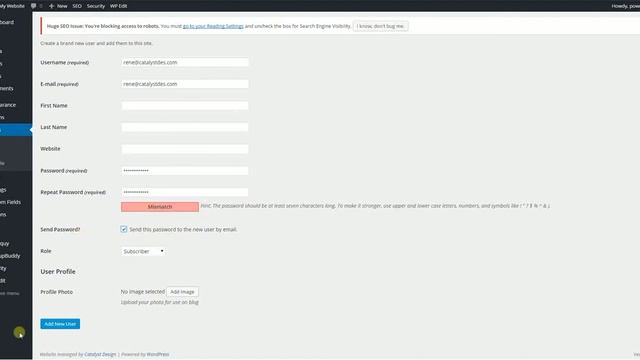The image size is (640, 360).
Task: Follow the Reading Settings link in SEO notice
Action: coord(213,26)
